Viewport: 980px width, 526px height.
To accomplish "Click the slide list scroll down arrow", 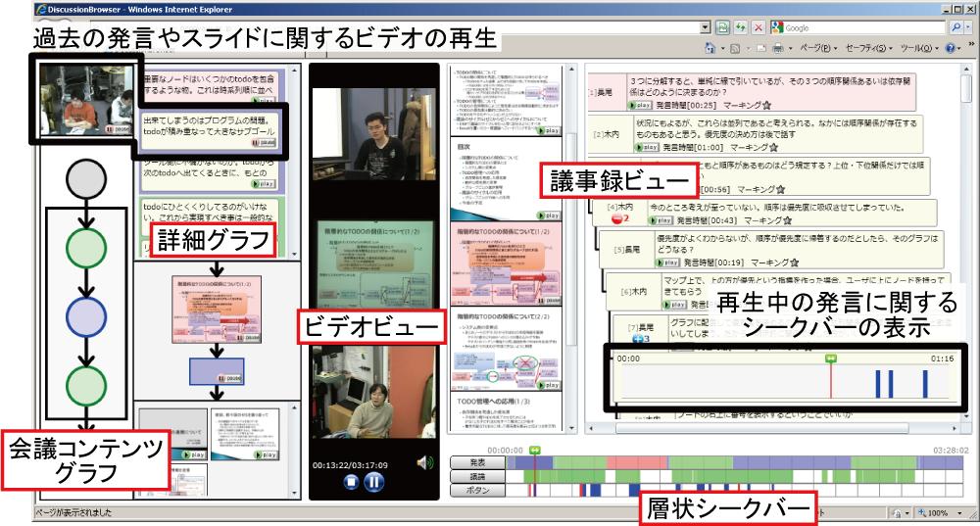I will point(571,429).
